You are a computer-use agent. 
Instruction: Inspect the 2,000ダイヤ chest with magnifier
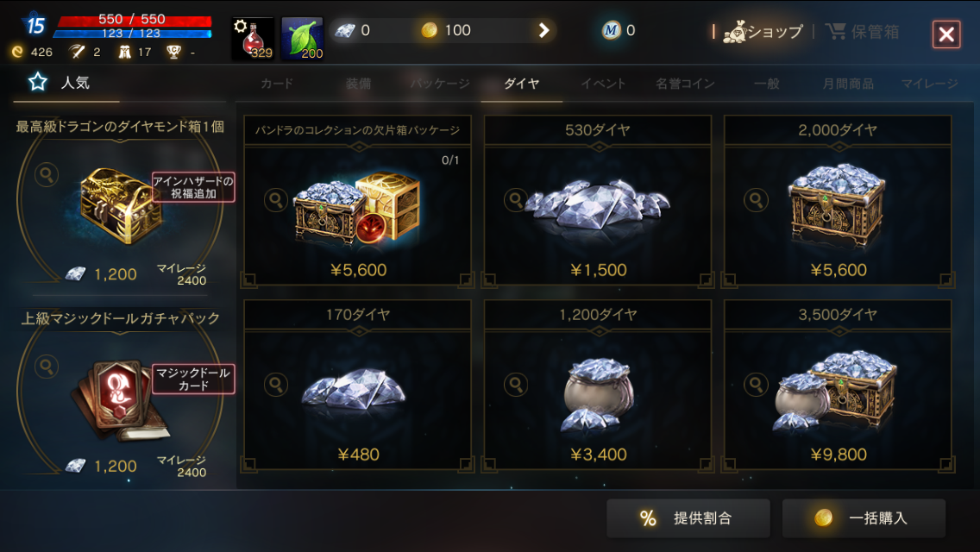point(756,200)
